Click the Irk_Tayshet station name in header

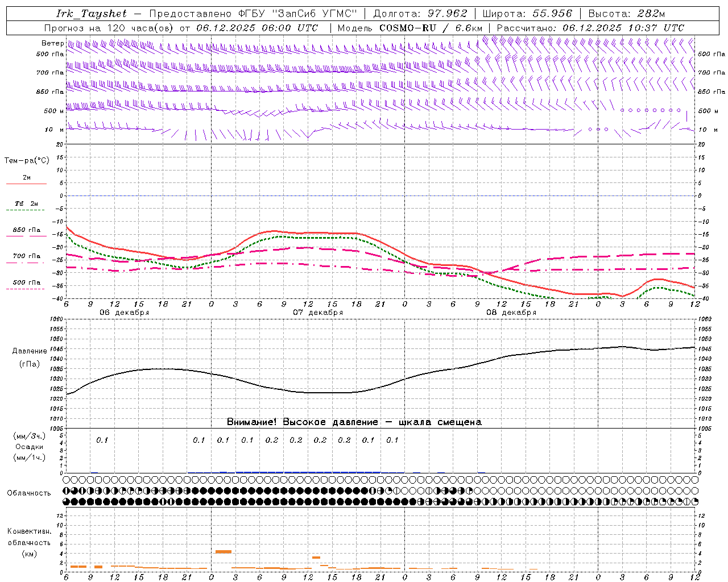coord(91,14)
